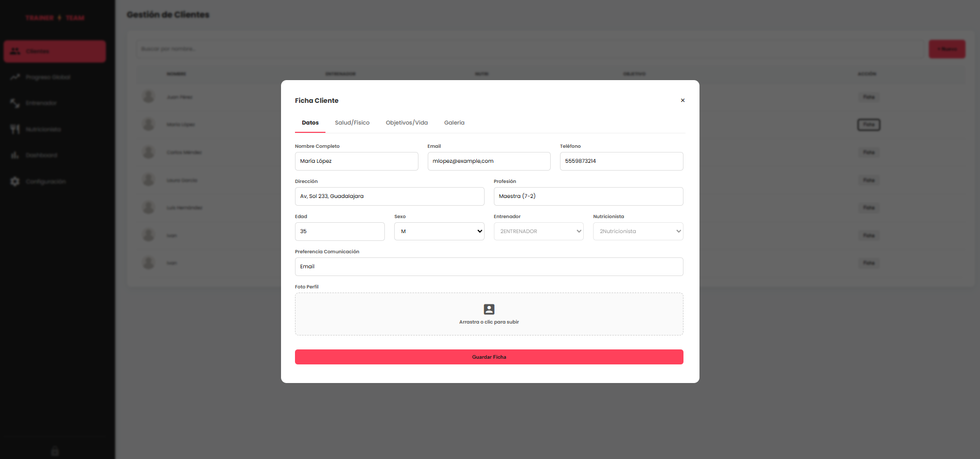Click the Configuración gear icon
Viewport: 980px width, 459px height.
point(15,181)
